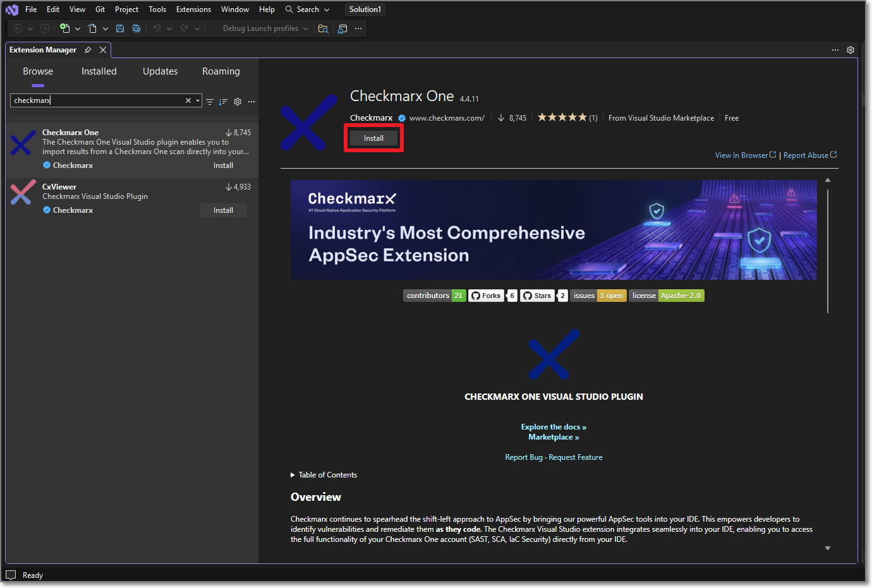Open the Extensions menu
872x588 pixels.
193,9
